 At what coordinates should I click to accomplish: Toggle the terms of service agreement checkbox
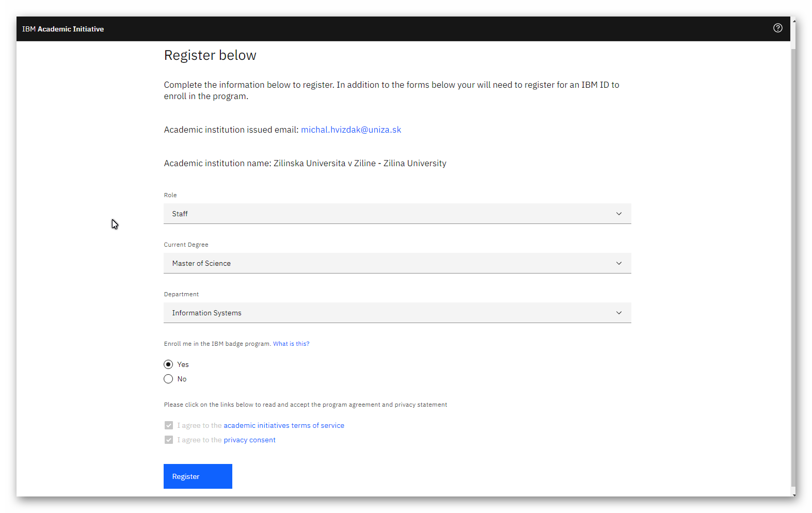169,425
